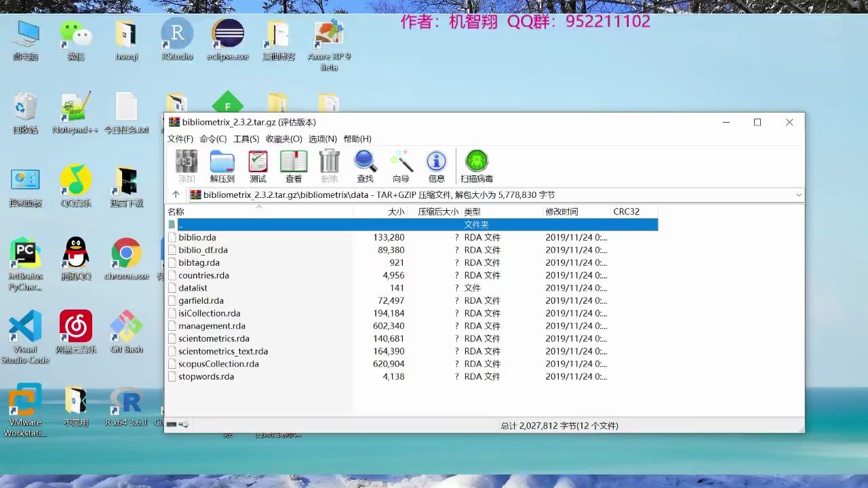Screen dimensions: 868x488
Task: Click the up-arrow to go to parent folder
Action: click(x=175, y=195)
